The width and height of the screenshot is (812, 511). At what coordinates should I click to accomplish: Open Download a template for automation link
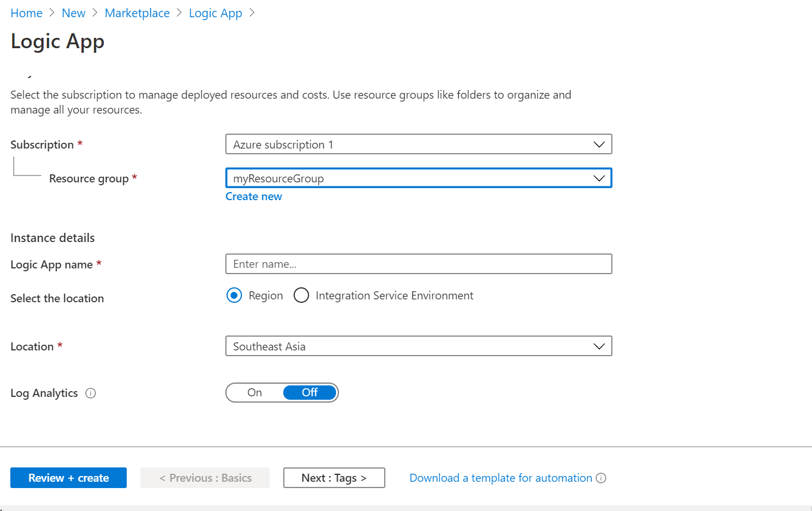[x=501, y=478]
